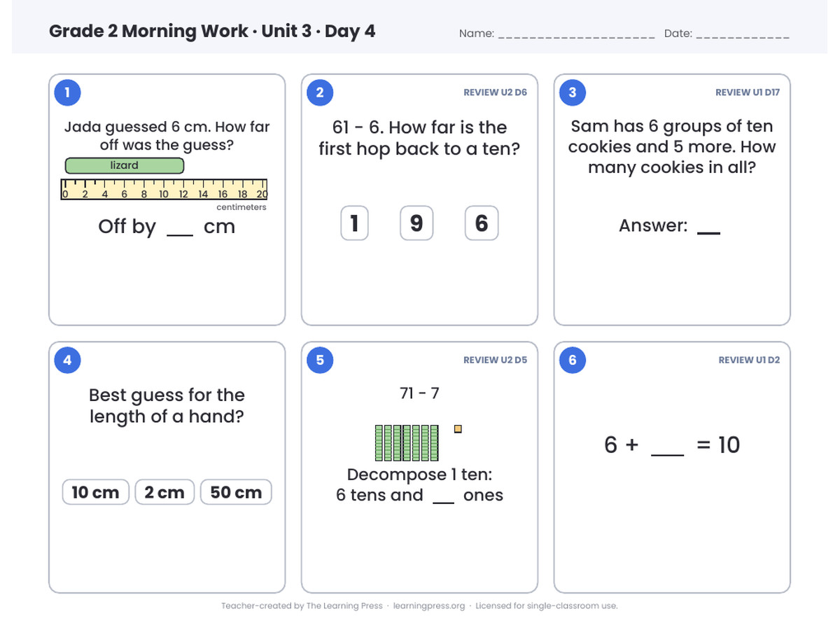The height and width of the screenshot is (630, 840).
Task: Click the '71 - 7' expression
Action: point(419,393)
